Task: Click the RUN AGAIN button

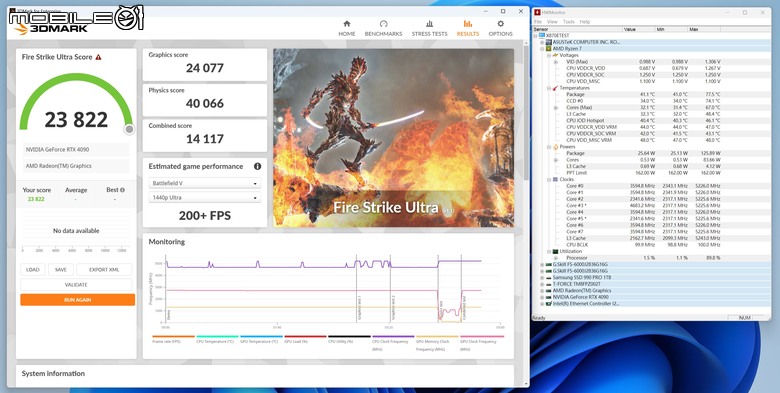Action: coord(78,299)
